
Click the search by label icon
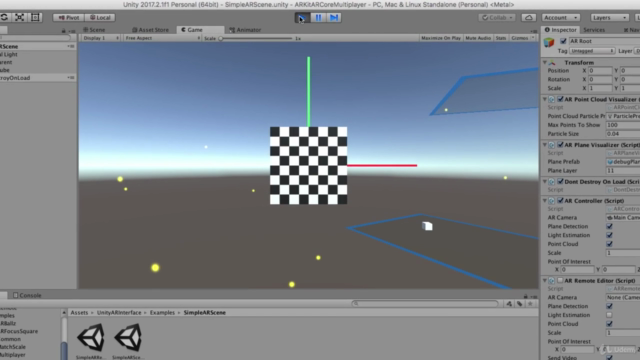520,304
